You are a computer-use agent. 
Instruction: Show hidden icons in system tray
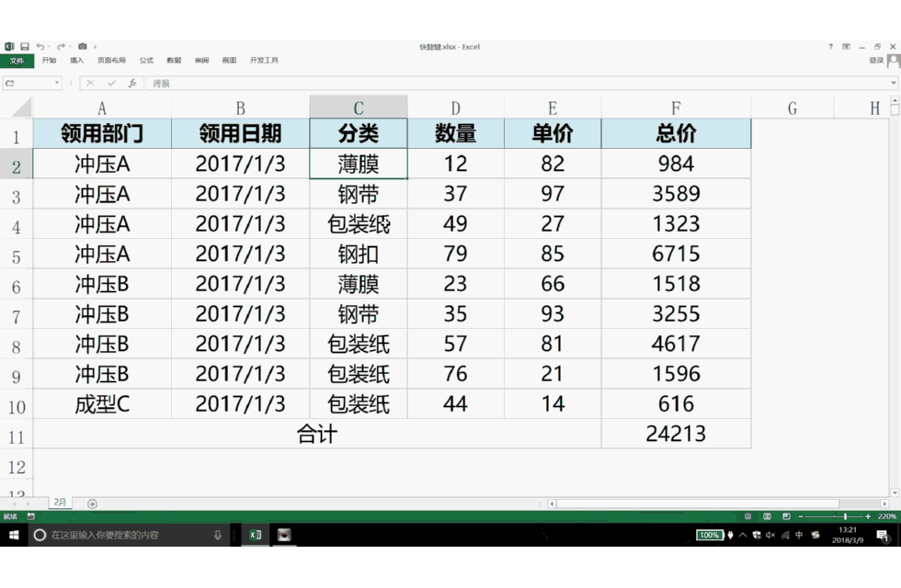742,535
